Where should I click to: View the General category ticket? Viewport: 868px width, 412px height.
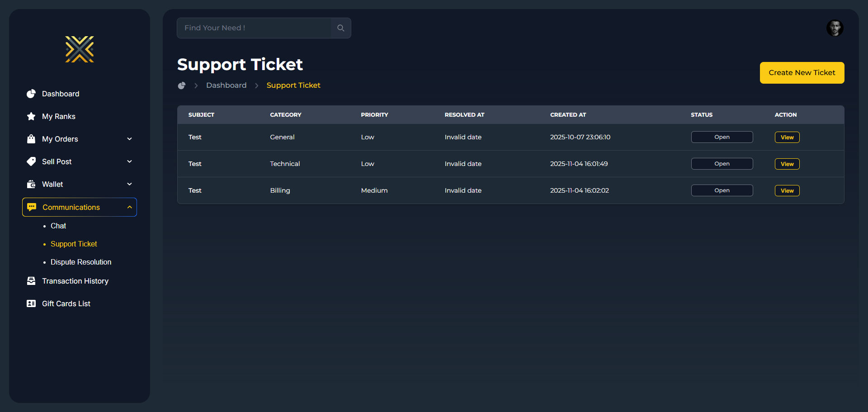(787, 137)
